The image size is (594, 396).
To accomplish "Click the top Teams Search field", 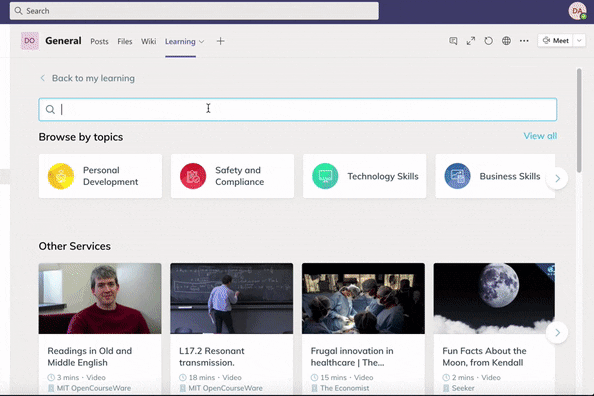I will (194, 11).
